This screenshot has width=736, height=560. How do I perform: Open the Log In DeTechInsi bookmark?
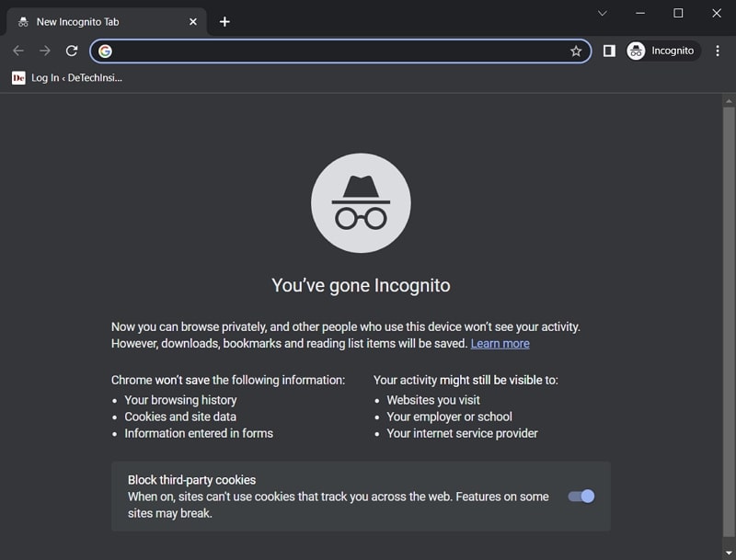pyautogui.click(x=66, y=78)
